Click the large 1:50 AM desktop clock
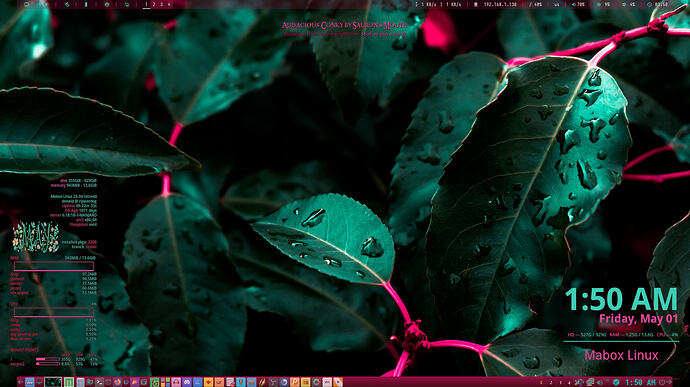 point(621,299)
